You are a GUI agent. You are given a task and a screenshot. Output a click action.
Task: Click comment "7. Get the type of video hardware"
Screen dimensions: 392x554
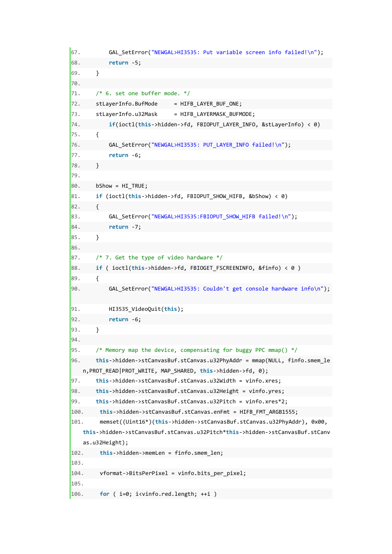(x=159, y=258)
